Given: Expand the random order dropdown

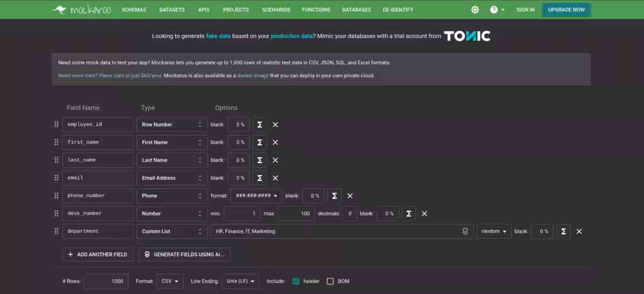Looking at the screenshot, I should (x=494, y=231).
